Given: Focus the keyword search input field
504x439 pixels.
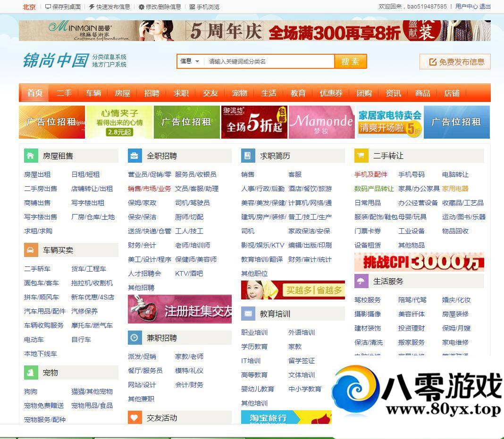Looking at the screenshot, I should tap(269, 61).
